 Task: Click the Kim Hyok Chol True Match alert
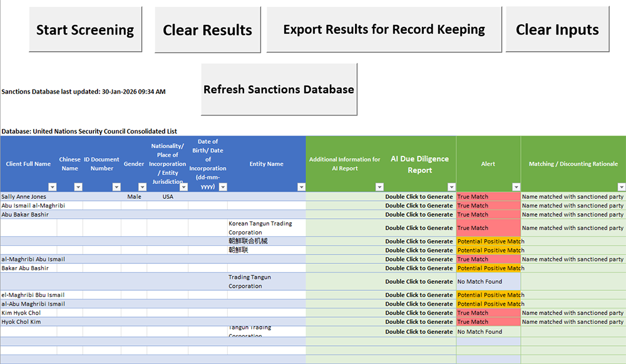488,313
